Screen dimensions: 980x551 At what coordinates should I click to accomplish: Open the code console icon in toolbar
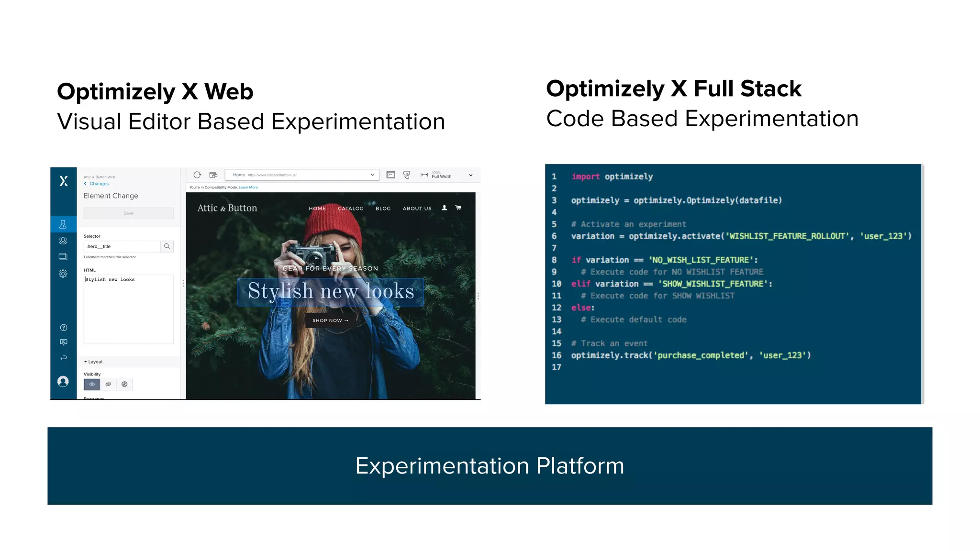391,175
